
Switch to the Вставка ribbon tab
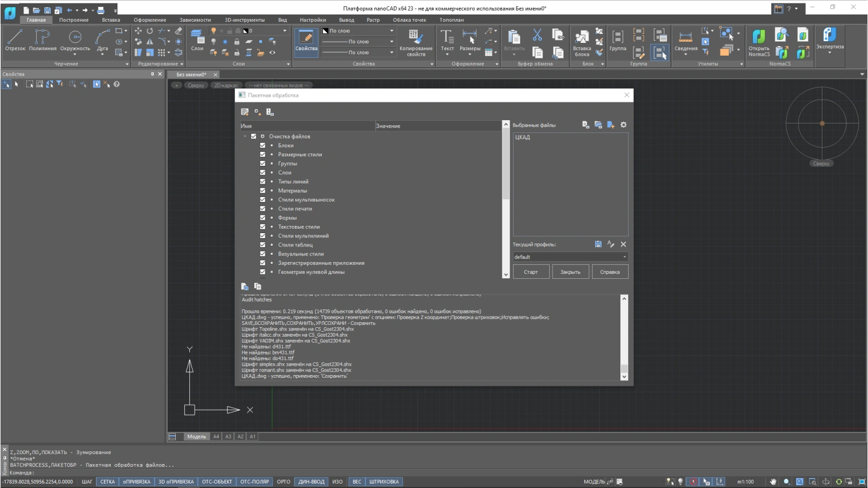tap(111, 20)
